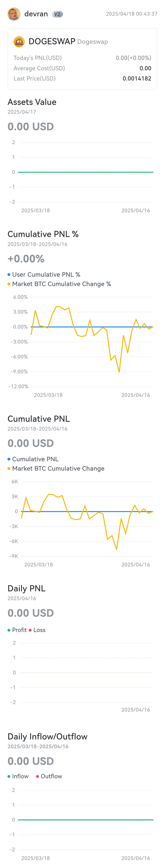
Task: Toggle Profit legend in Daily PNL
Action: (x=17, y=630)
